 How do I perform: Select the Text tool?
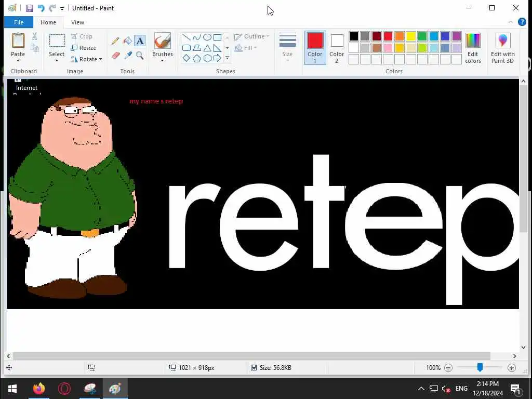point(140,41)
